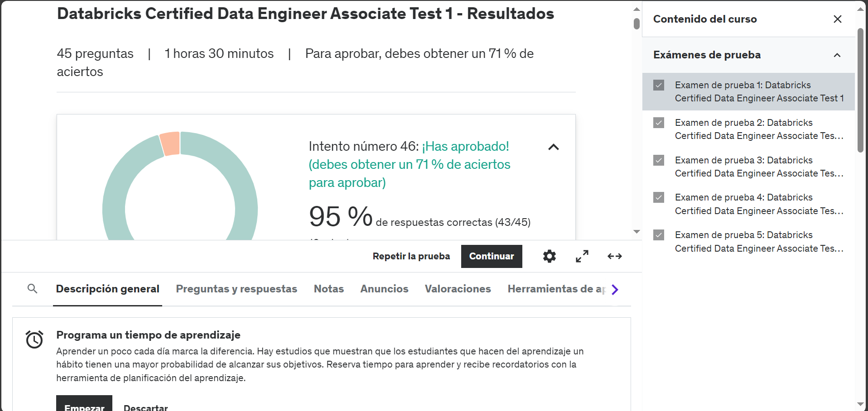Click the alarm clock learning reminder icon
Screen dimensions: 868x411
click(34, 339)
